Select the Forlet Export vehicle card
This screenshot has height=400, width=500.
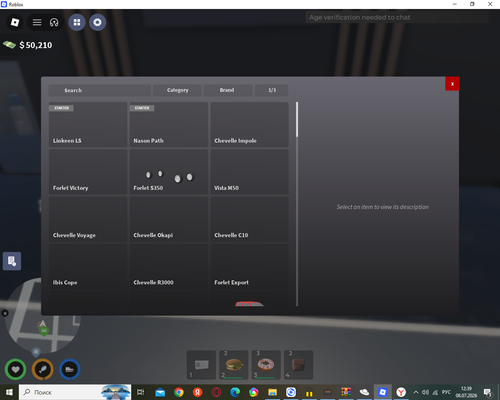point(249,266)
